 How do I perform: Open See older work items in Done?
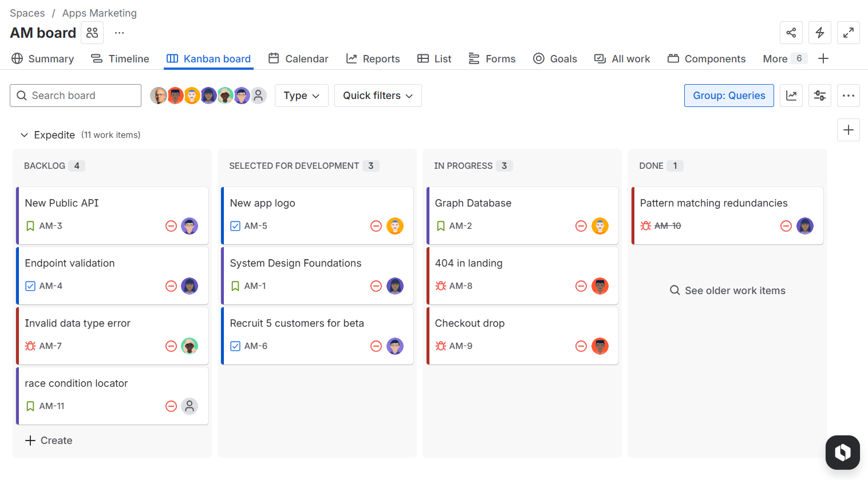click(727, 290)
